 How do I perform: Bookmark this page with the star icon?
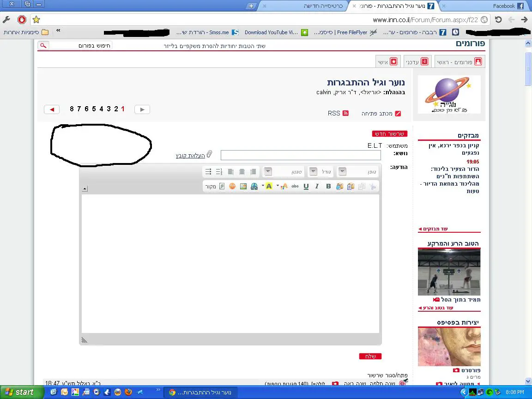(36, 19)
